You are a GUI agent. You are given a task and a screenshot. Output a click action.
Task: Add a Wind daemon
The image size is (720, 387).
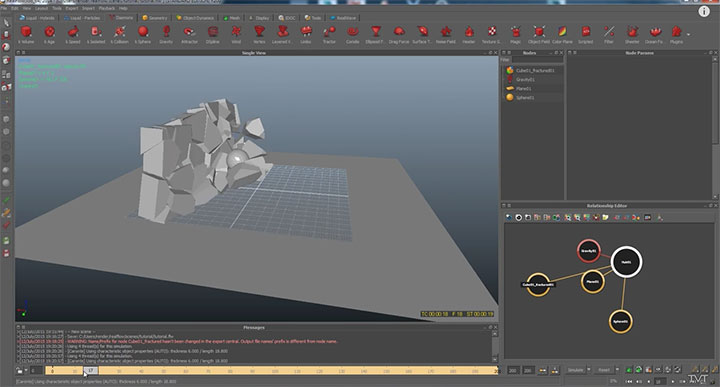pyautogui.click(x=236, y=34)
